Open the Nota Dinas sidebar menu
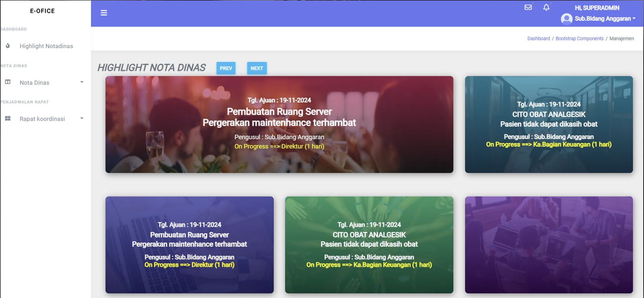Viewport: 644px width, 298px height. [35, 83]
